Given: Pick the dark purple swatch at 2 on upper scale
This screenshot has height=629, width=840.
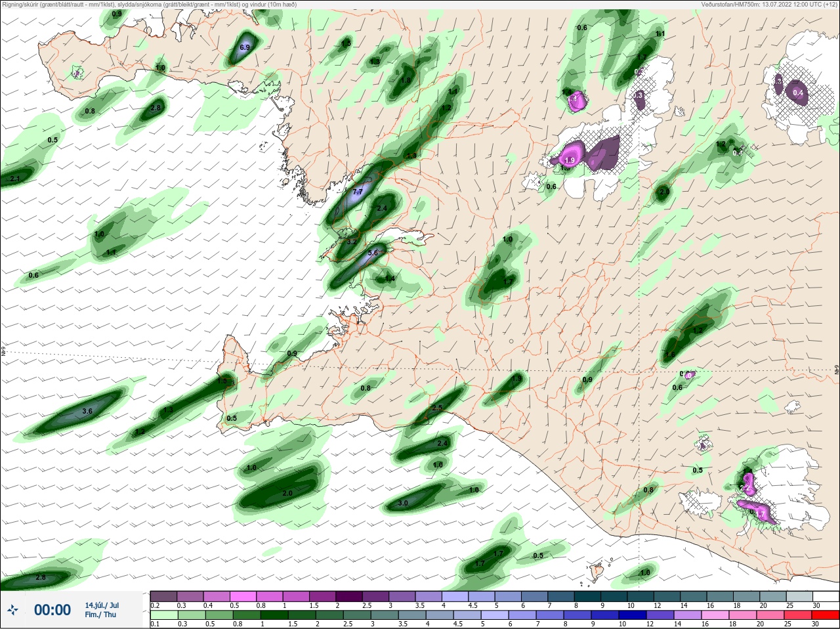Looking at the screenshot, I should [x=349, y=596].
